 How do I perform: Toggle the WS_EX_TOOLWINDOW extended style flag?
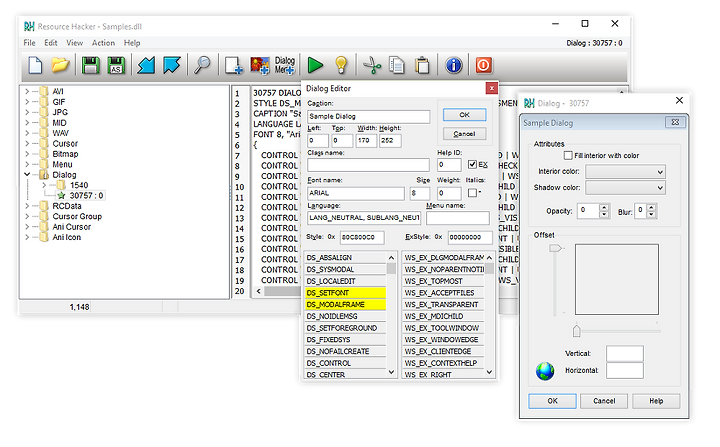443,328
